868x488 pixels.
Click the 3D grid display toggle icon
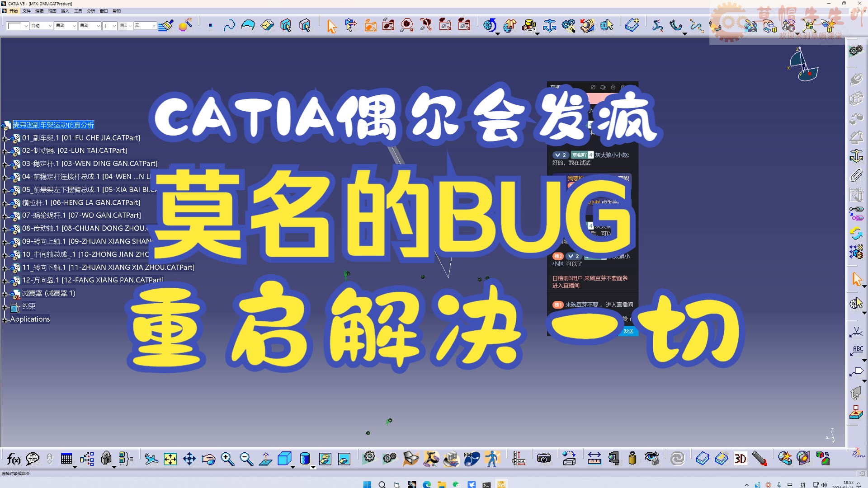(741, 458)
